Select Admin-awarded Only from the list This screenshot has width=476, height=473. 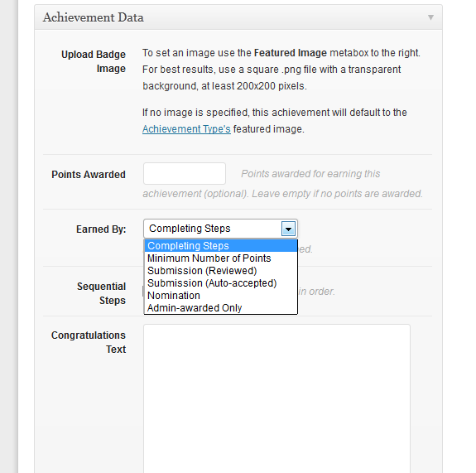tap(221, 307)
